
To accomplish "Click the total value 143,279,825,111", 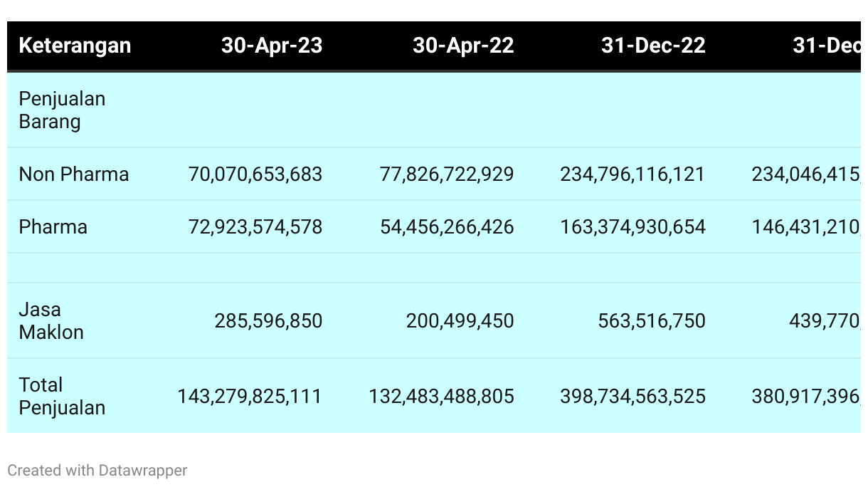I will [250, 396].
